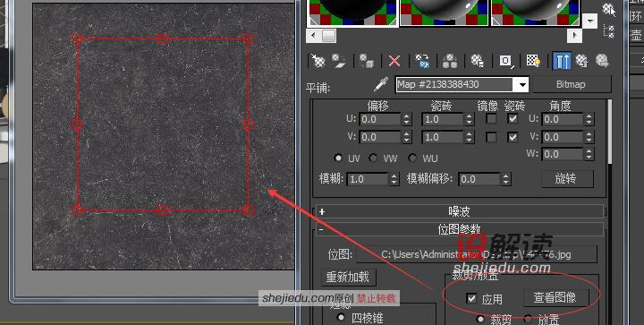644x325 pixels.
Task: Open the Map #2138388430 name dropdown
Action: click(522, 85)
